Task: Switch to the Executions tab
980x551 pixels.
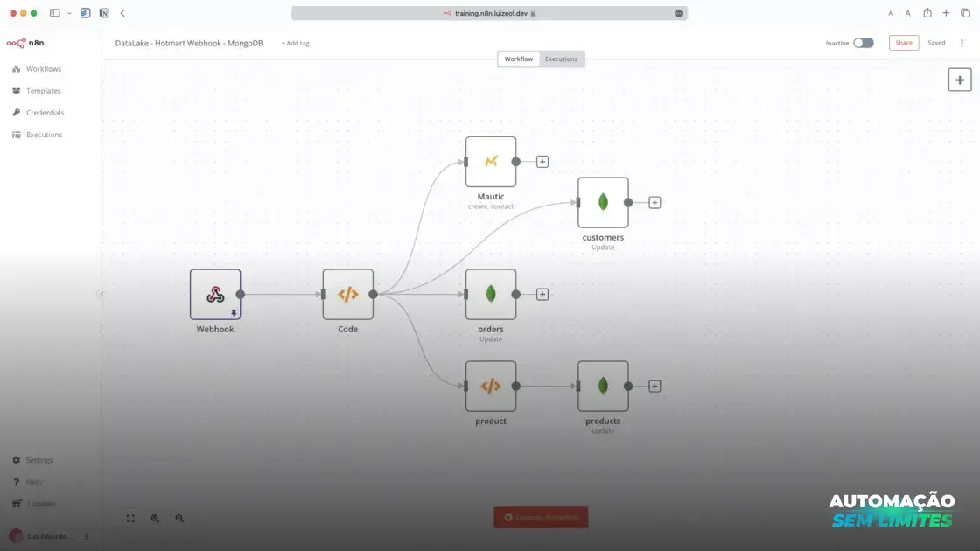Action: (561, 59)
